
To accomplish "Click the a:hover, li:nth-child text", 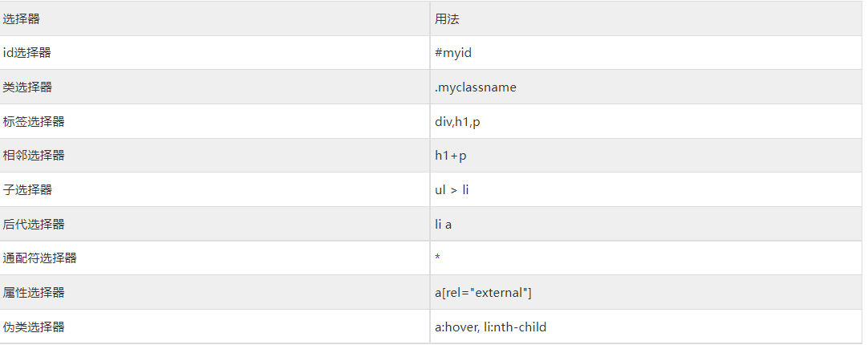I will 491,327.
